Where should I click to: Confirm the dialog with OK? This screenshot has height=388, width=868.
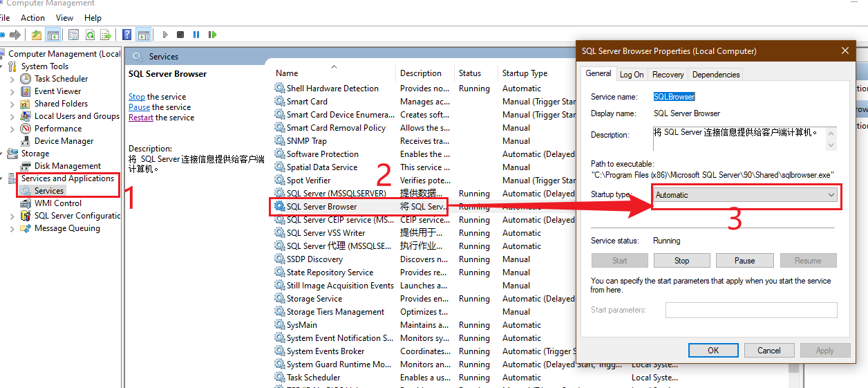point(713,351)
